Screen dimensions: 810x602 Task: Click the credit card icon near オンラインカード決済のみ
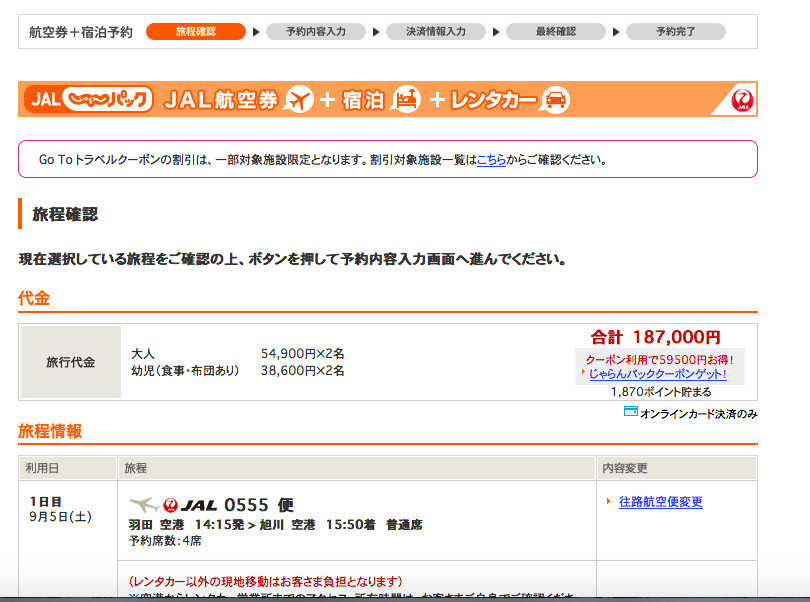click(x=630, y=411)
